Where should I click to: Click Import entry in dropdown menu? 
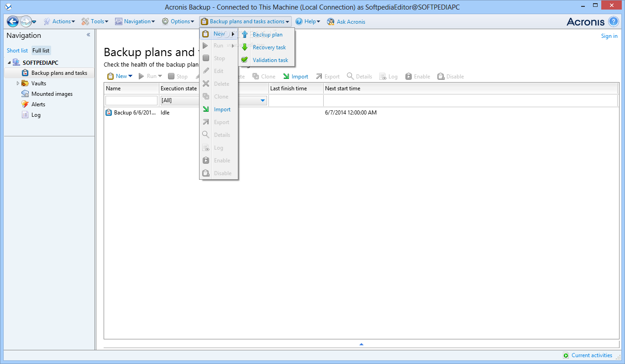coord(219,109)
